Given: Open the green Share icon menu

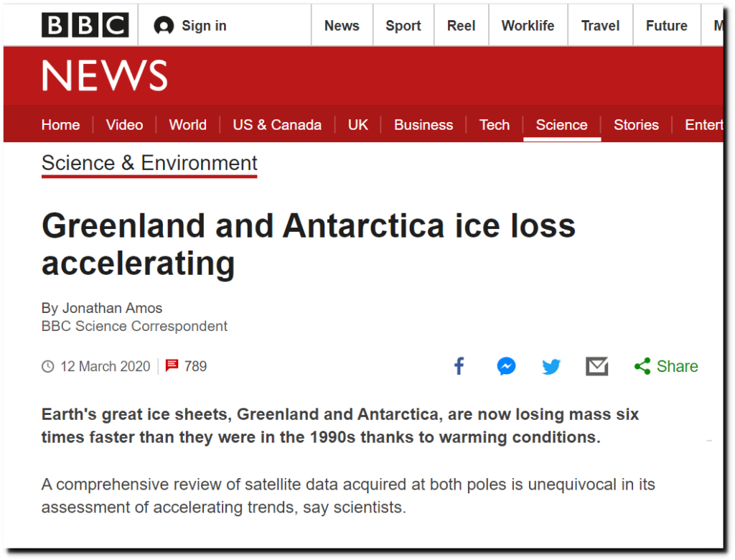Looking at the screenshot, I should (642, 366).
